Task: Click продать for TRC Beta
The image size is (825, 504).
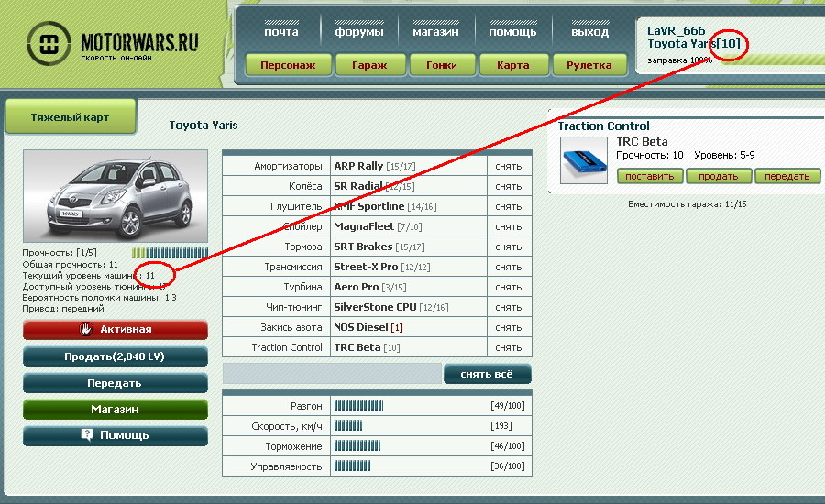Action: [x=718, y=176]
